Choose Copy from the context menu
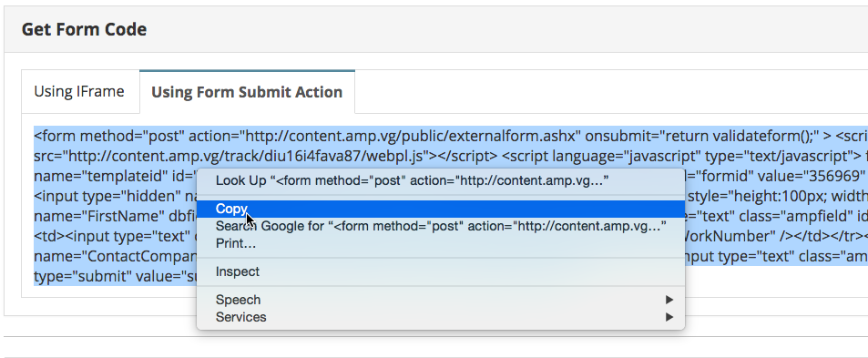The image size is (868, 358). [441, 209]
